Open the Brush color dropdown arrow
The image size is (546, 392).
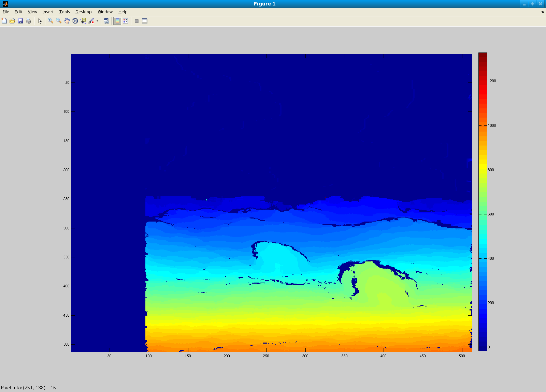click(97, 21)
